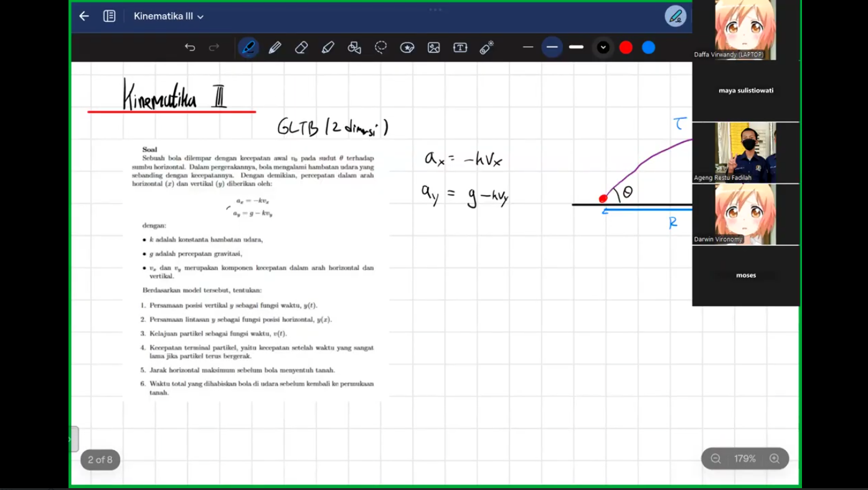
Task: Toggle the page navigation sidebar
Action: click(x=110, y=16)
